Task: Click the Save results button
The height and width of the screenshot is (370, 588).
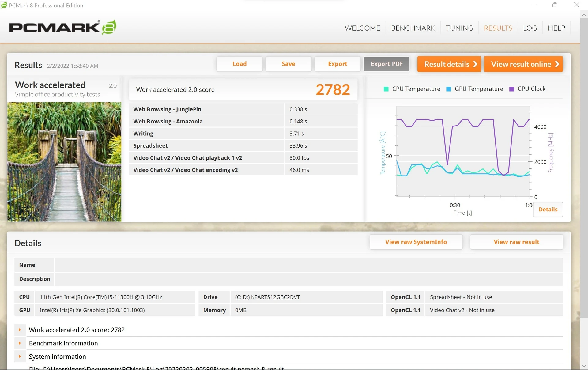Action: click(x=288, y=64)
